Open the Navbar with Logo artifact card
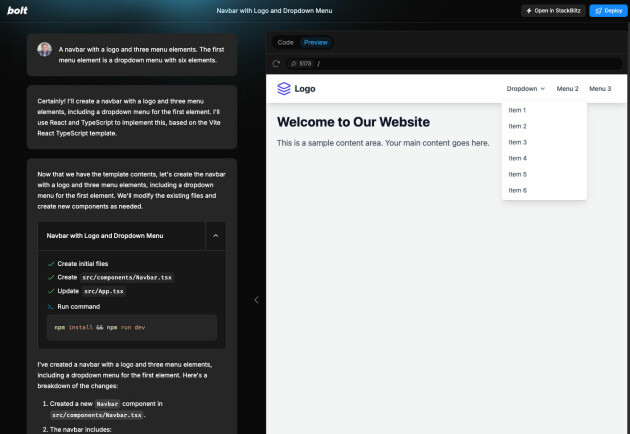Screen dimensions: 630x434 (x=121, y=236)
